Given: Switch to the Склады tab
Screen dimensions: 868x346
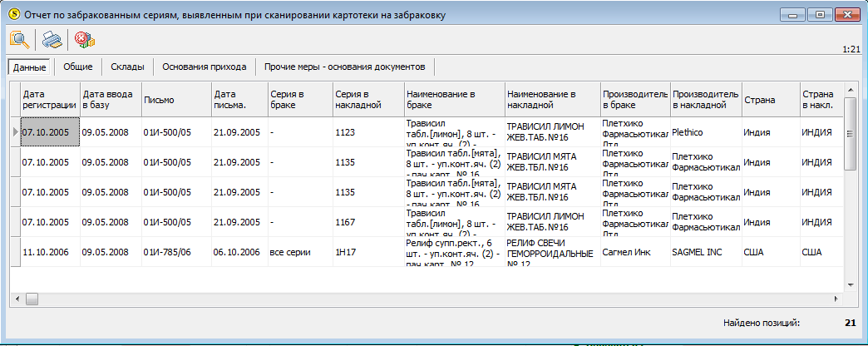Looking at the screenshot, I should [127, 67].
